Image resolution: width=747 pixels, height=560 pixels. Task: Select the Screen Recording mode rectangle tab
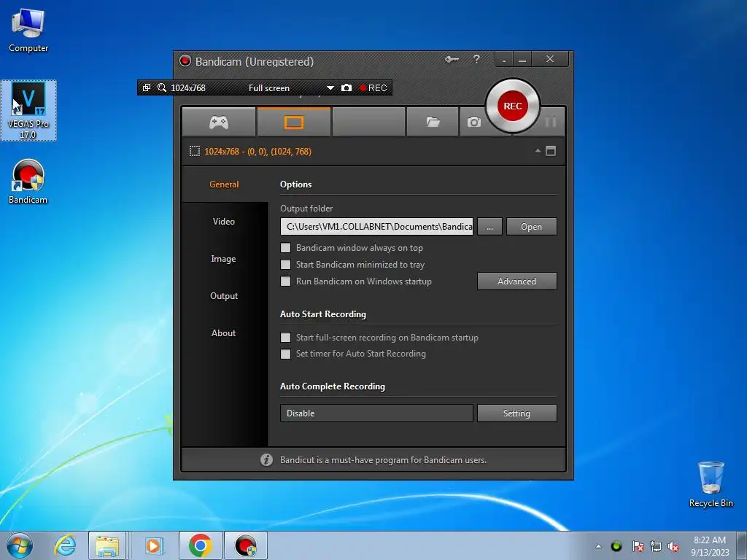coord(293,122)
